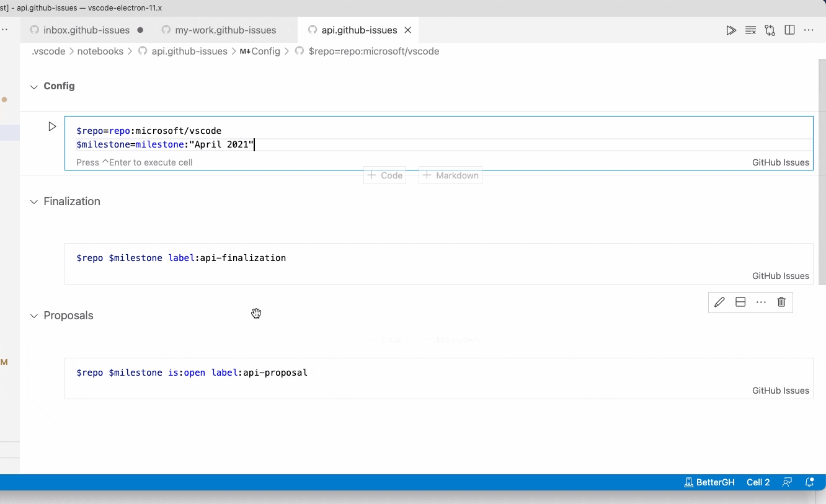Open cell toolbar more actions

(x=761, y=302)
